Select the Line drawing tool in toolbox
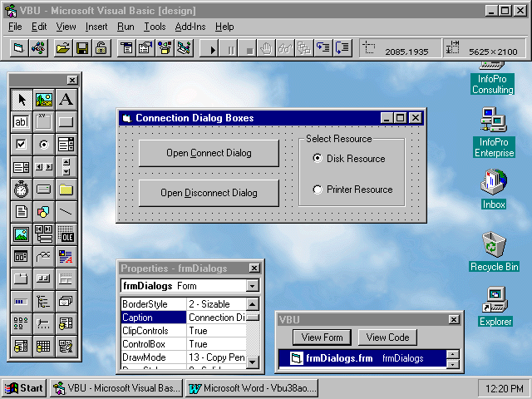Viewport: 532px width, 399px height. tap(66, 212)
